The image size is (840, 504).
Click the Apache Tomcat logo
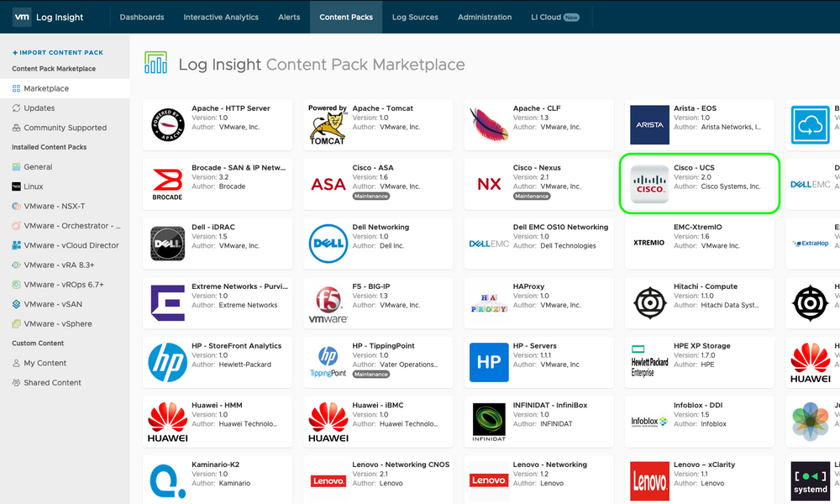point(328,125)
